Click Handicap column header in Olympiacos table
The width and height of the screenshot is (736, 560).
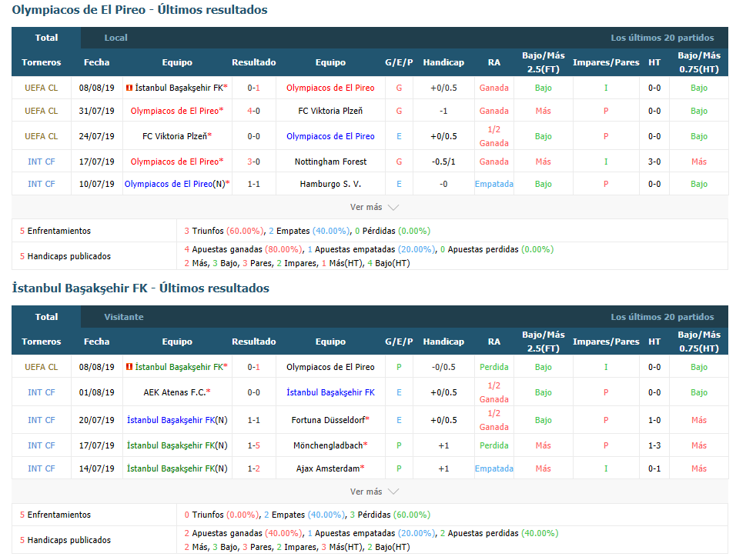(443, 62)
